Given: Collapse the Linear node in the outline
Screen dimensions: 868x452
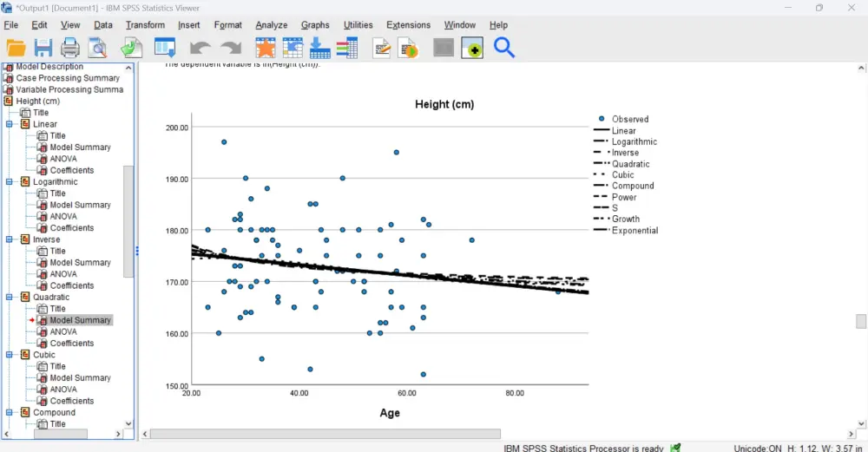Looking at the screenshot, I should [9, 124].
